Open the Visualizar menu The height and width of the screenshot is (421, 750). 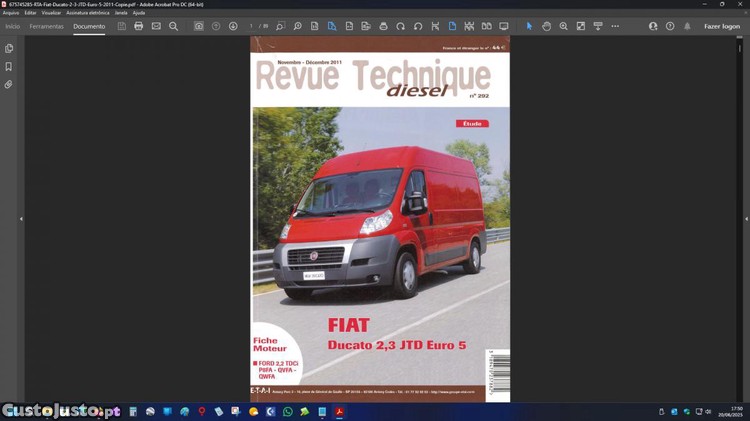tap(51, 13)
